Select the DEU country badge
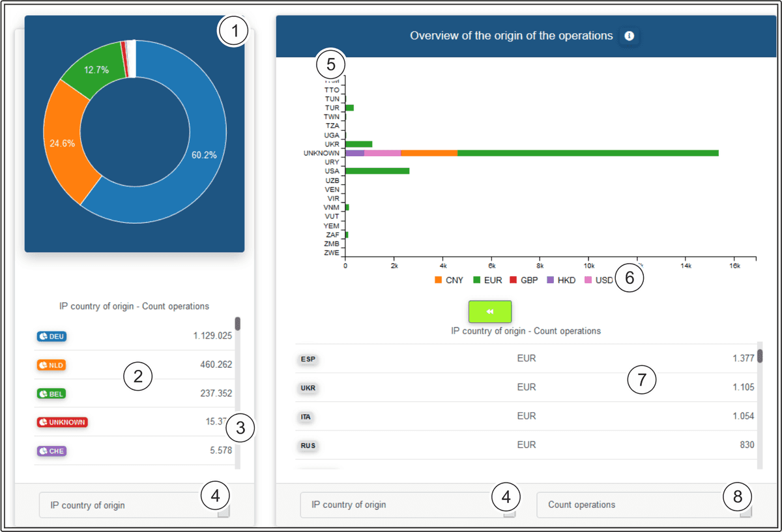This screenshot has height=532, width=782. [x=51, y=336]
